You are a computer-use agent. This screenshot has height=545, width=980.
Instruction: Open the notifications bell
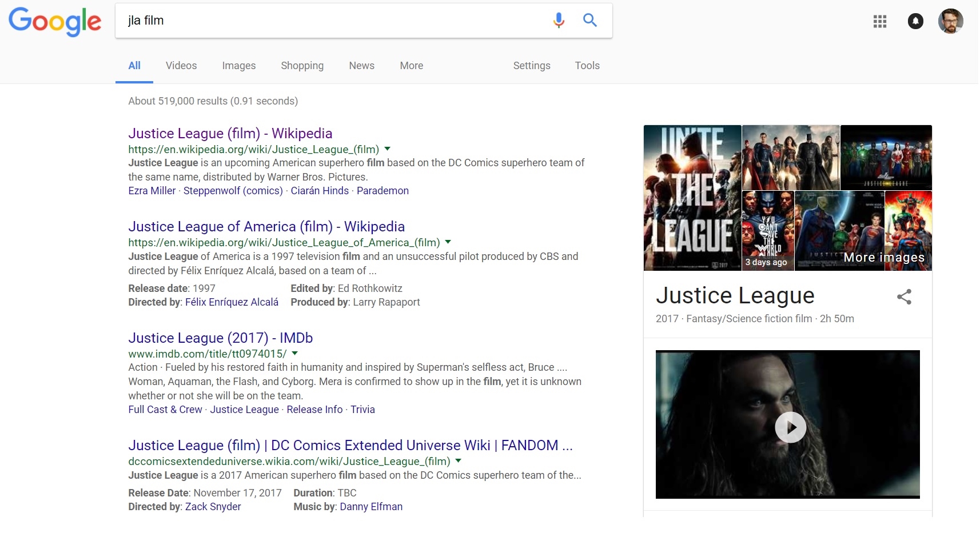[x=915, y=22]
